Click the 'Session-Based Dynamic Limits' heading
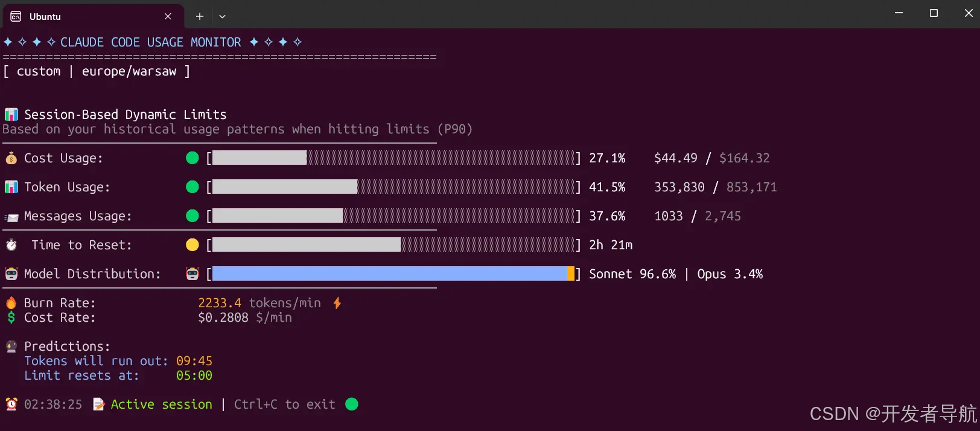The width and height of the screenshot is (980, 431). tap(126, 115)
